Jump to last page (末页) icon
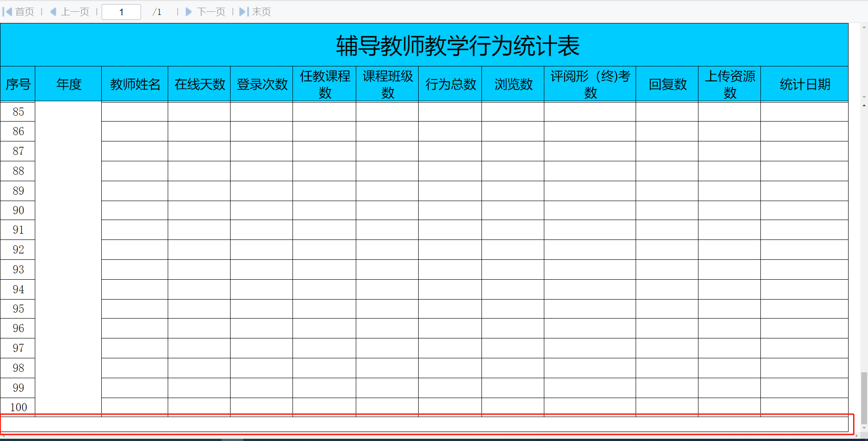868x441 pixels. pyautogui.click(x=244, y=12)
